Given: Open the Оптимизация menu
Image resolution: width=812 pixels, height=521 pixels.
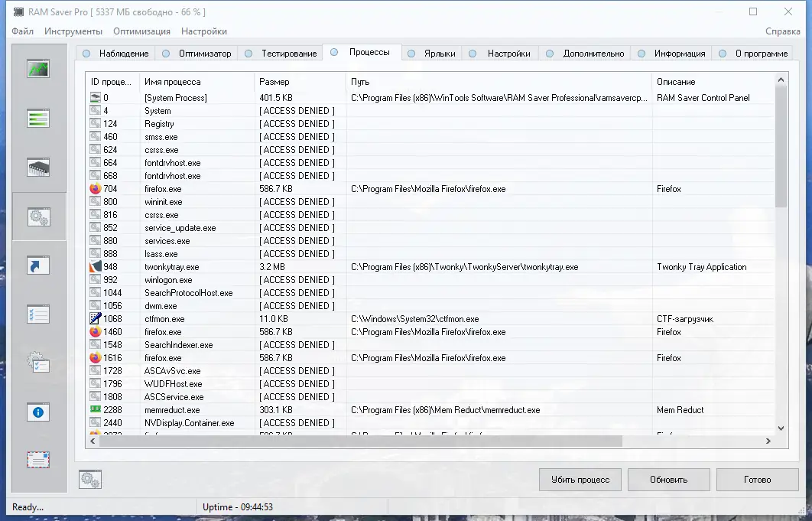Looking at the screenshot, I should [142, 31].
